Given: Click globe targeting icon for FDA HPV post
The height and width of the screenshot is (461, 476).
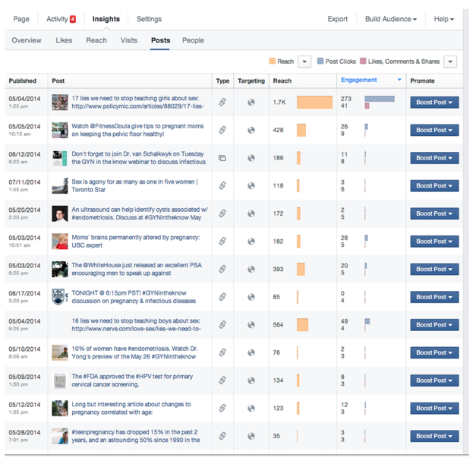Looking at the screenshot, I should (x=251, y=380).
